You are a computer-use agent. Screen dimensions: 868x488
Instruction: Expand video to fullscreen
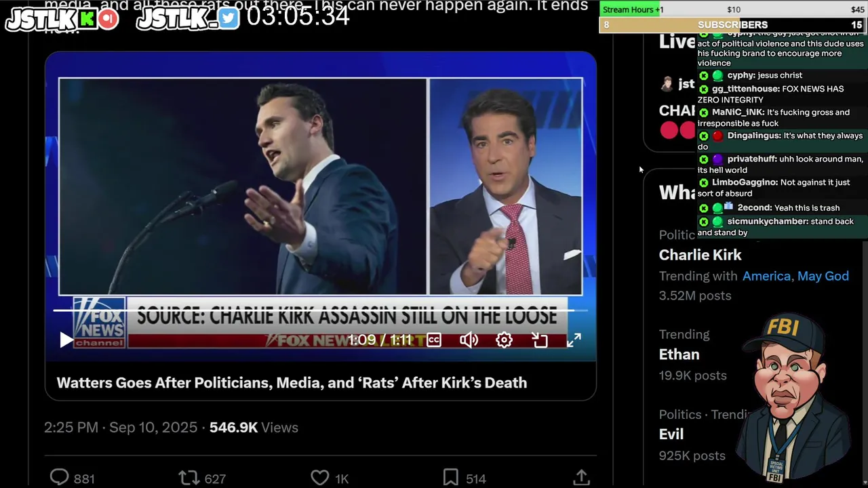574,340
